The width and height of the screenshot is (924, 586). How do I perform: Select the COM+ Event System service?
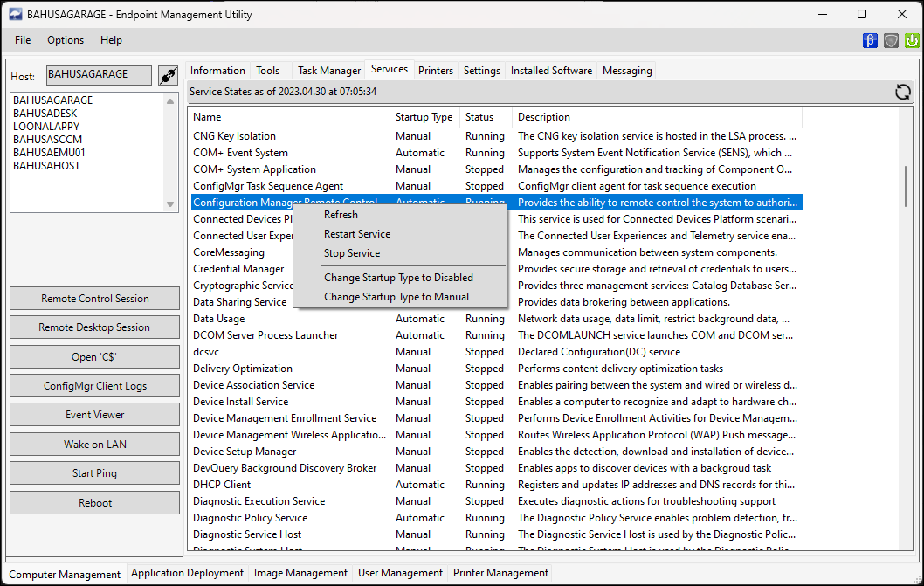pos(496,153)
